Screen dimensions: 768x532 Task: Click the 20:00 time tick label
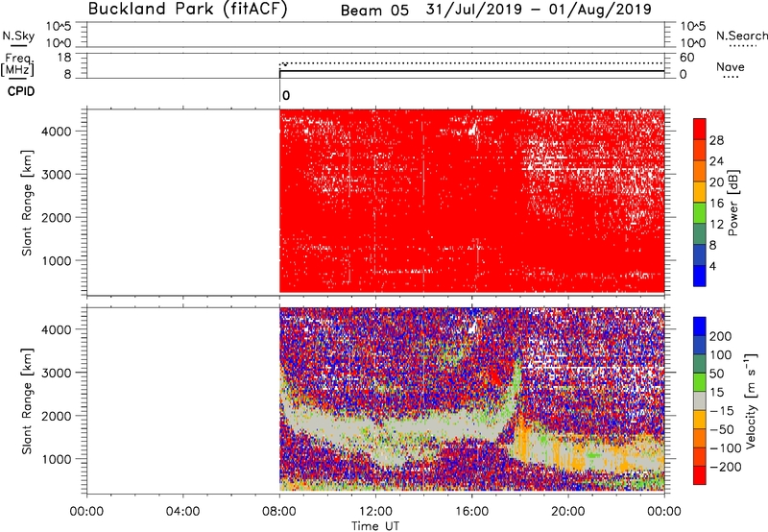tap(568, 512)
